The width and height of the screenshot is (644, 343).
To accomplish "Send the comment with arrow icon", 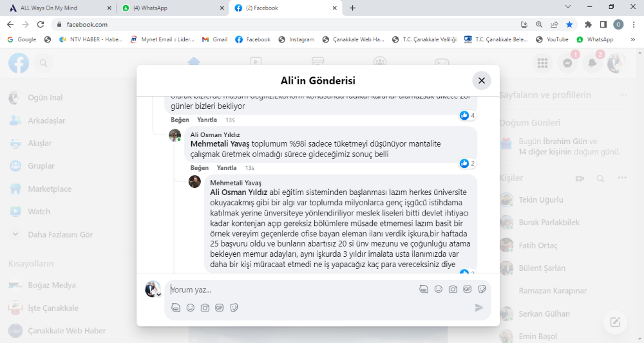I will coord(478,308).
